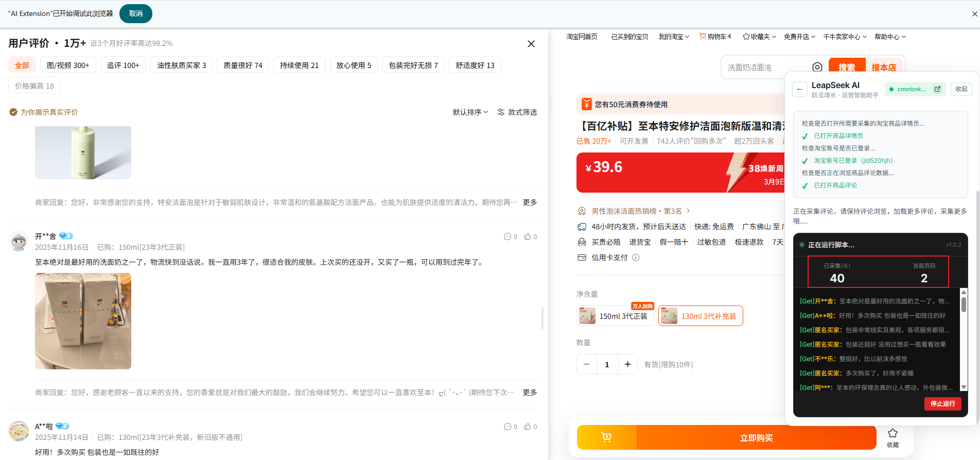Screen dimensions: 980x460
Task: Select the 130ml 3代补充装 option
Action: (x=701, y=316)
